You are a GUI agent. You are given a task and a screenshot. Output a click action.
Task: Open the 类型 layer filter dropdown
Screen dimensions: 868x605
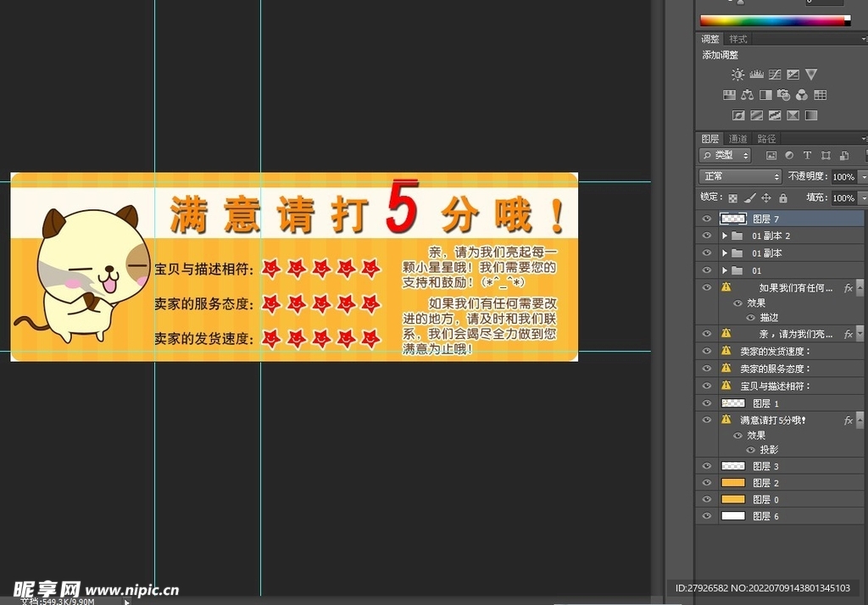coord(725,156)
